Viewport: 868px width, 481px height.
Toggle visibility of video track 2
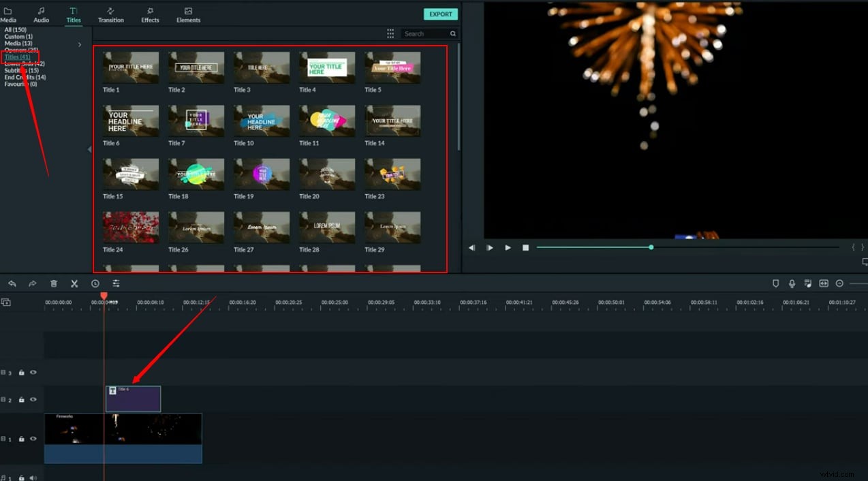tap(32, 399)
